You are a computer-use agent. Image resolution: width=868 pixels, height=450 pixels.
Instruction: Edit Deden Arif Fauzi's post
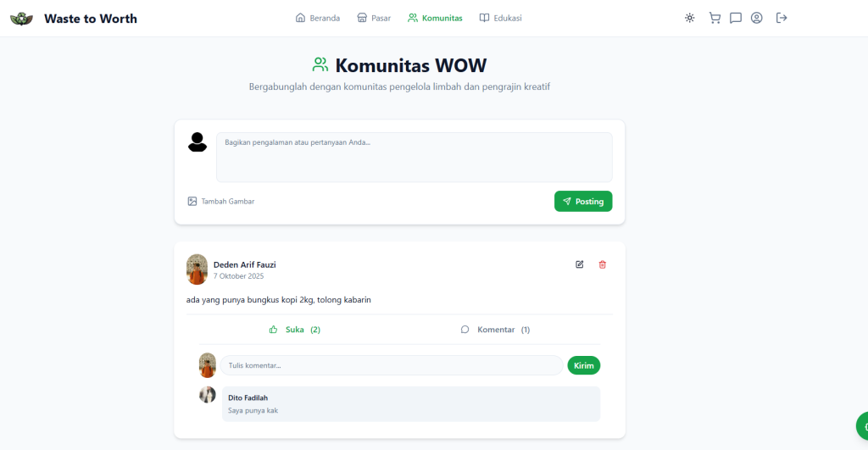[x=580, y=264]
